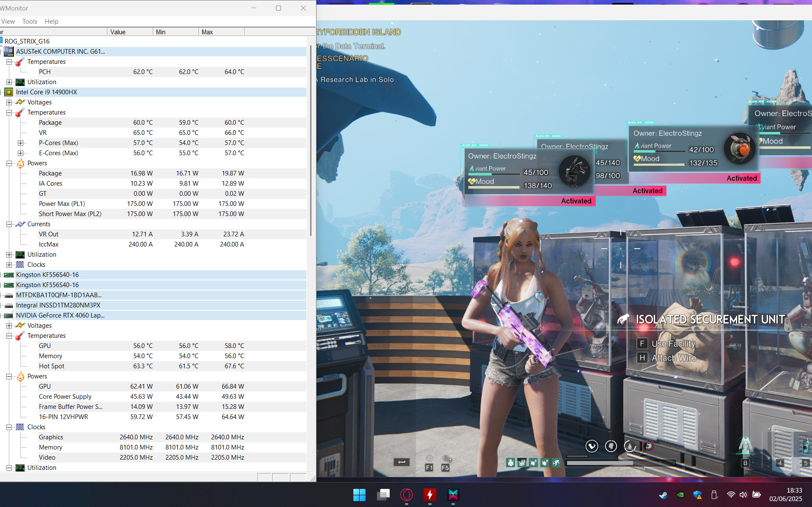Click the CPU Temperatures thermometer icon
The height and width of the screenshot is (507, 812).
click(20, 112)
